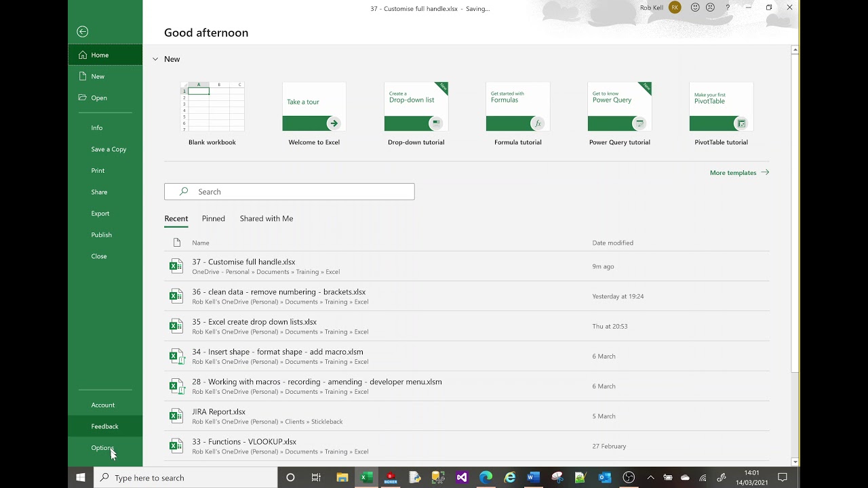Click into the Search box
868x488 pixels.
289,192
